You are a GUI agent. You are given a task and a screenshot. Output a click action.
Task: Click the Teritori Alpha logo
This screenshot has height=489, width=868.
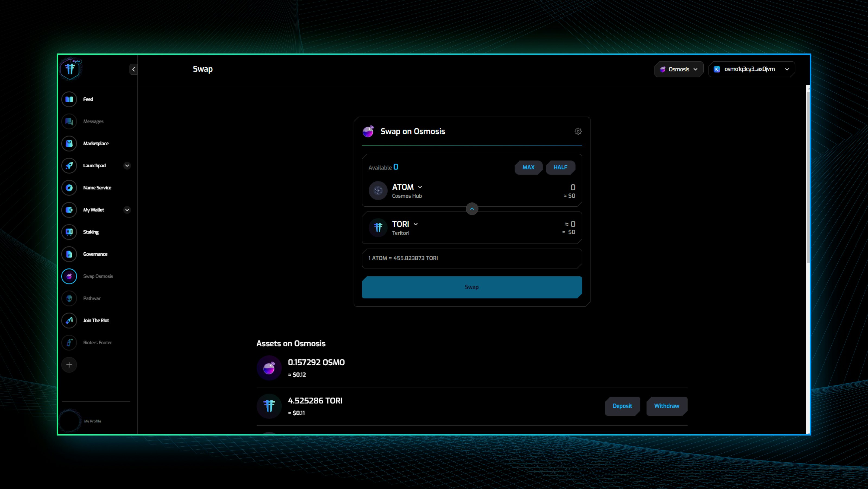pyautogui.click(x=71, y=69)
